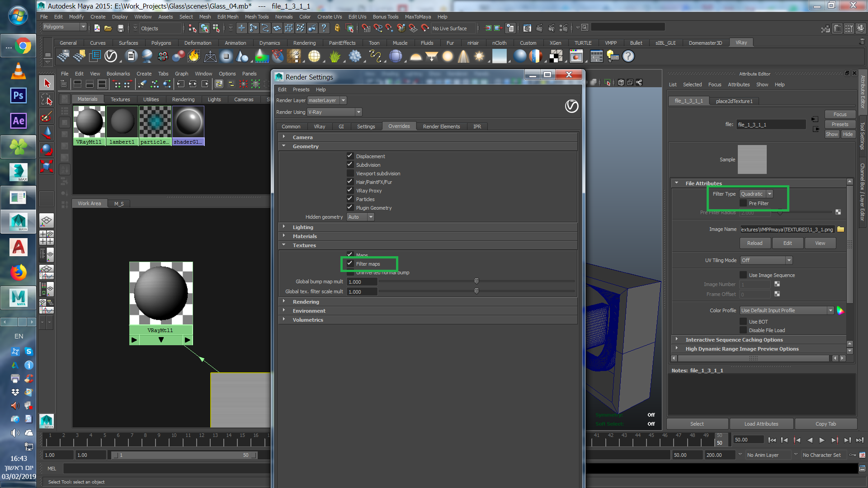Screen dimensions: 868x488
Task: Click the V-Ray light bulb shelf icon
Action: coord(613,56)
